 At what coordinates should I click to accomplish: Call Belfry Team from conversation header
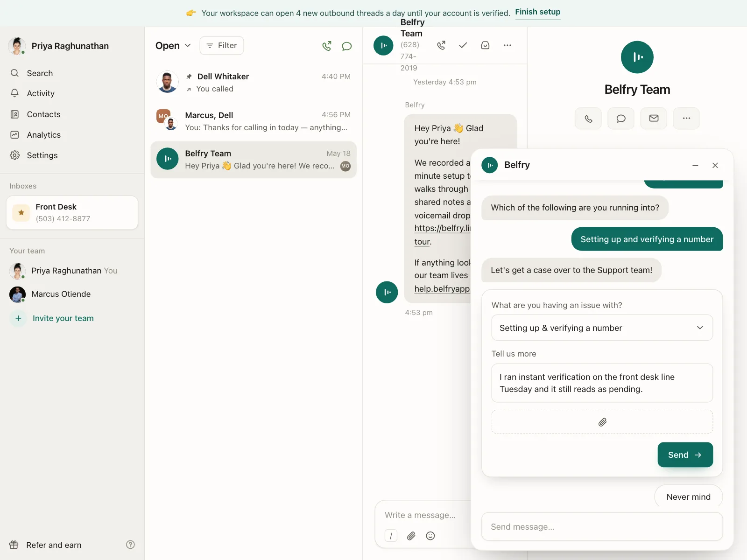point(441,45)
